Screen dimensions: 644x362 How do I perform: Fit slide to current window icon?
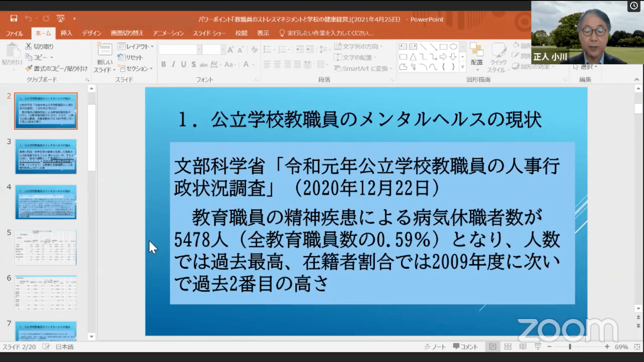coord(637,347)
